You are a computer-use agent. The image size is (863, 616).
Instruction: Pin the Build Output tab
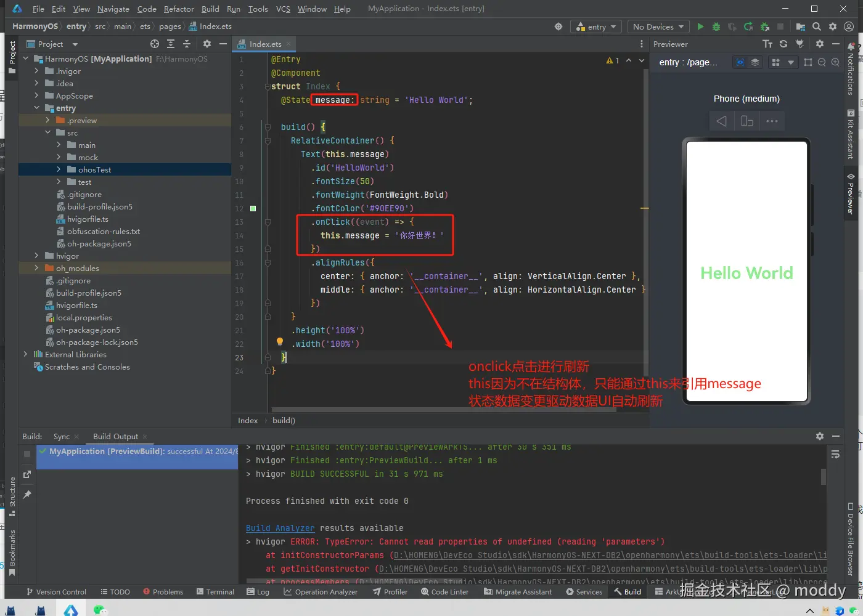27,495
